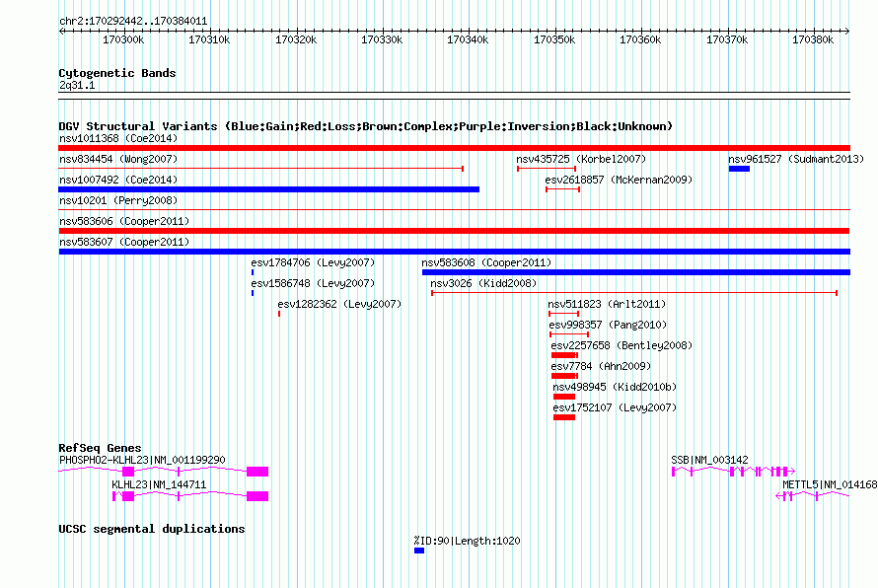Click the nsv834454 (Wong2007) label
Image resolution: width=878 pixels, height=588 pixels.
tap(118, 159)
